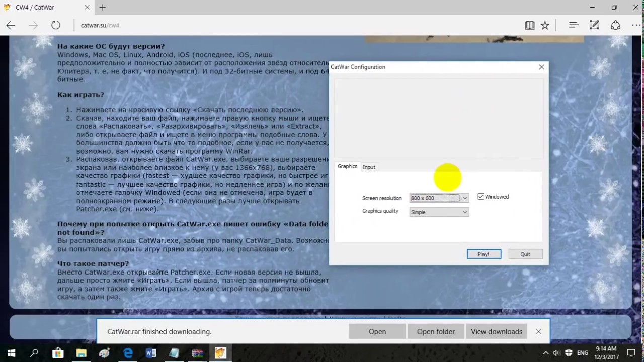Launch Microsoft Store from the taskbar
The image size is (644, 362).
(58, 353)
